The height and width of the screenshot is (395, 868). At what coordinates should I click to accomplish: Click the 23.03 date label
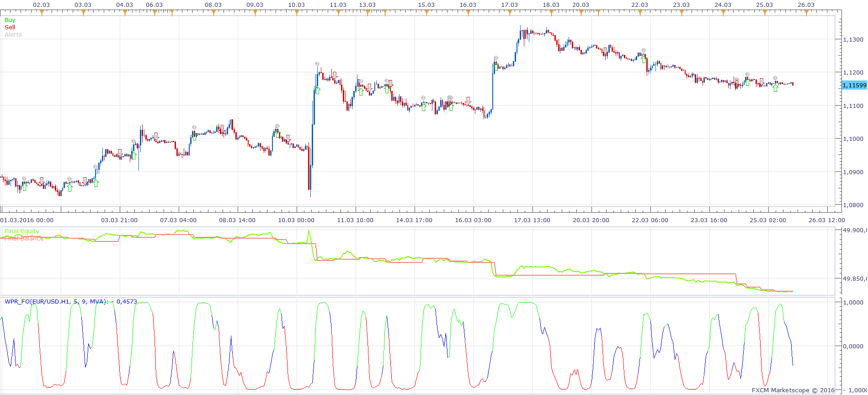(682, 5)
